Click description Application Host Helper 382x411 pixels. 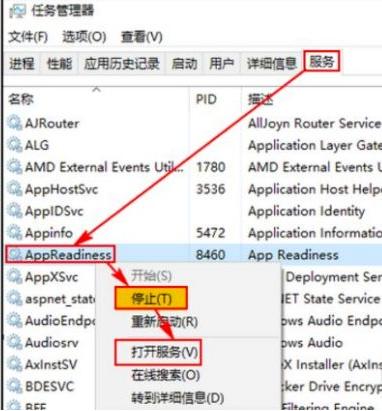pos(315,189)
